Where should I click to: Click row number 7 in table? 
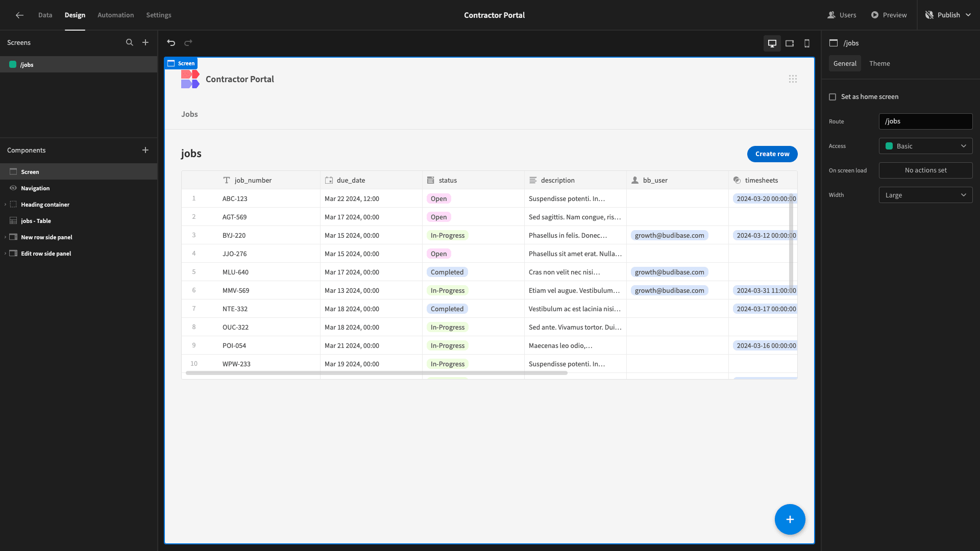(x=194, y=309)
